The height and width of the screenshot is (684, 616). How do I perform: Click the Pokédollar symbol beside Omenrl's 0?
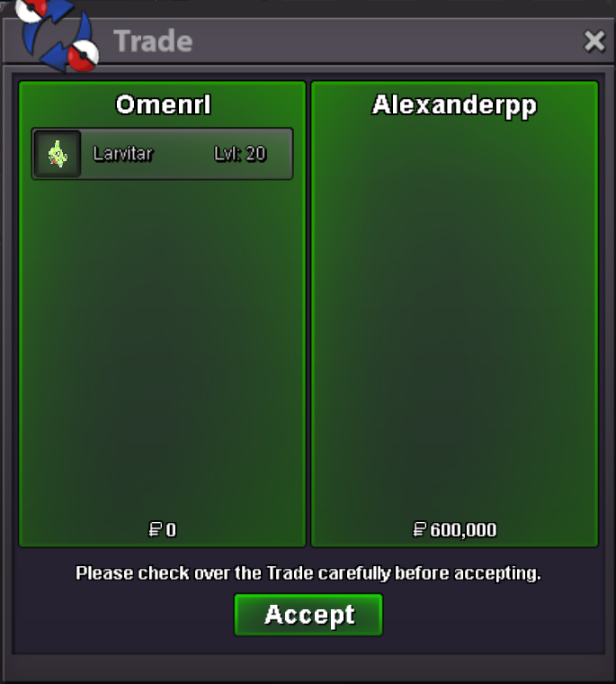click(155, 529)
